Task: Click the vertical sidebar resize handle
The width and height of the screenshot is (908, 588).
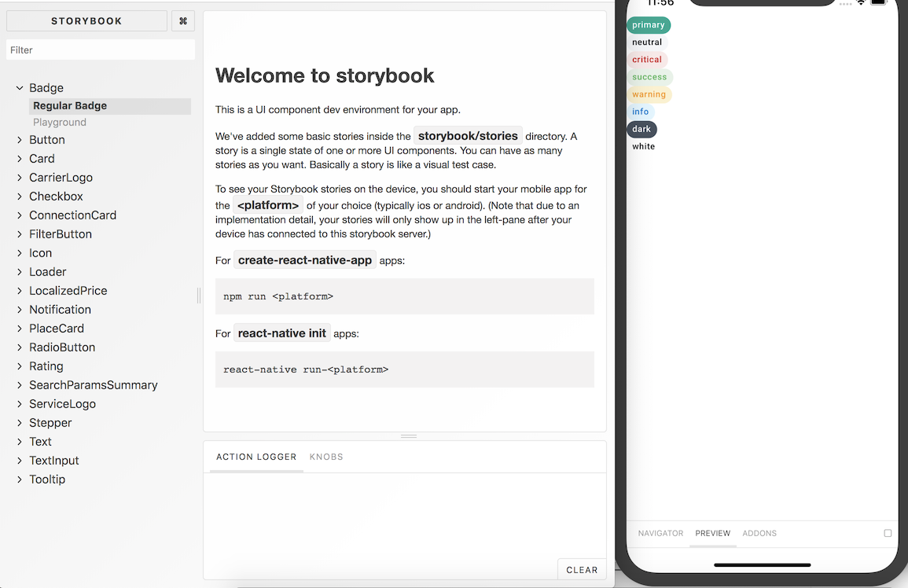Action: pyautogui.click(x=199, y=296)
